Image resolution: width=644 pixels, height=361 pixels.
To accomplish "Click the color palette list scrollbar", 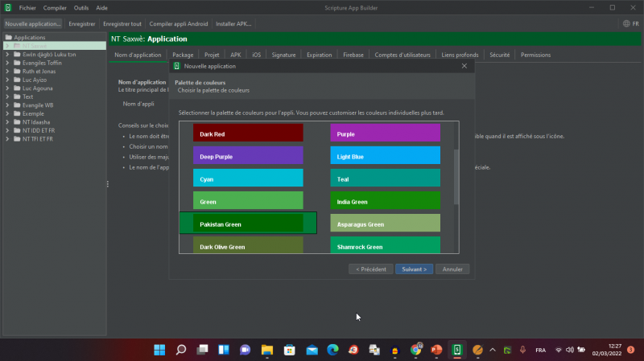I will [x=456, y=177].
